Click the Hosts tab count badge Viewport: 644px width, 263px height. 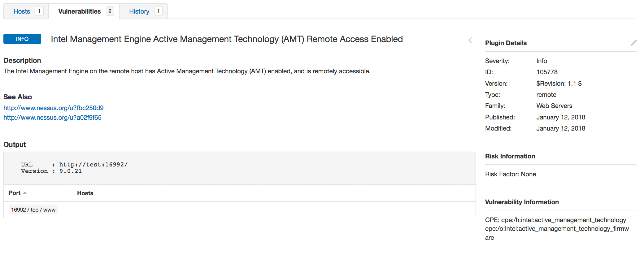pyautogui.click(x=39, y=11)
